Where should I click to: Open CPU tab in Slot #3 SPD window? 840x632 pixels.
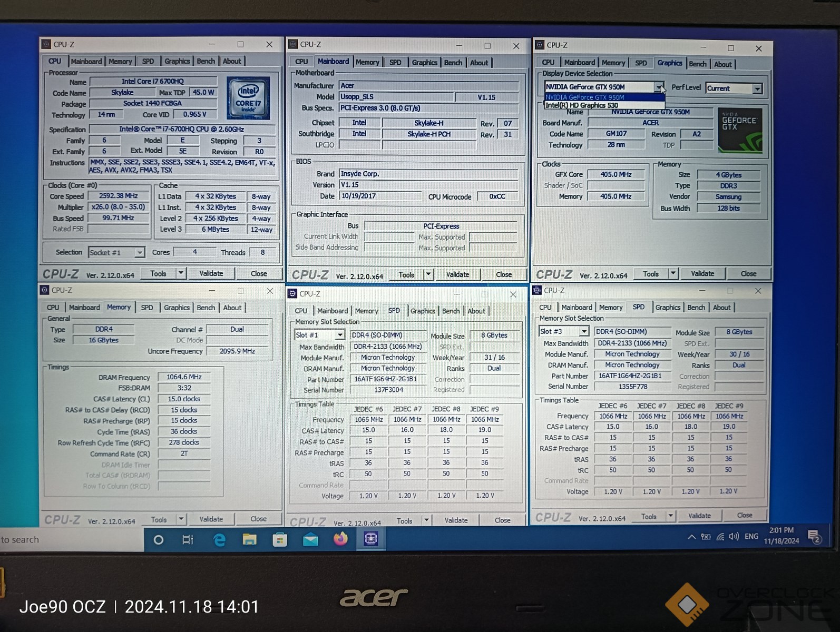click(545, 308)
